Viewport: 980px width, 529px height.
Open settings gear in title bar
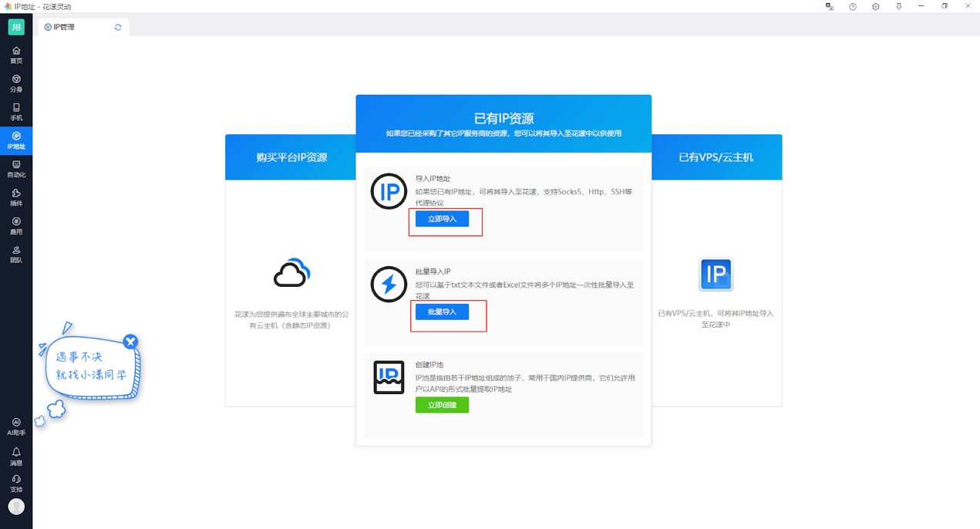click(x=876, y=6)
